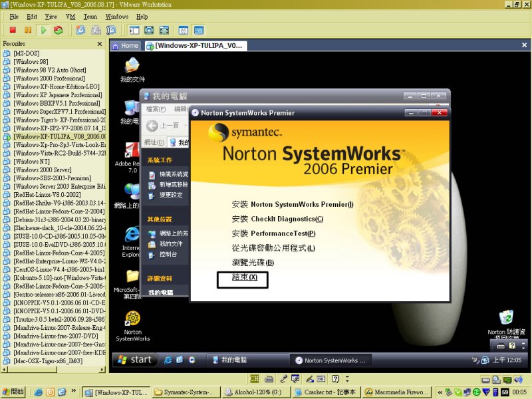
Task: Click the language bar help icon
Action: pos(335,378)
